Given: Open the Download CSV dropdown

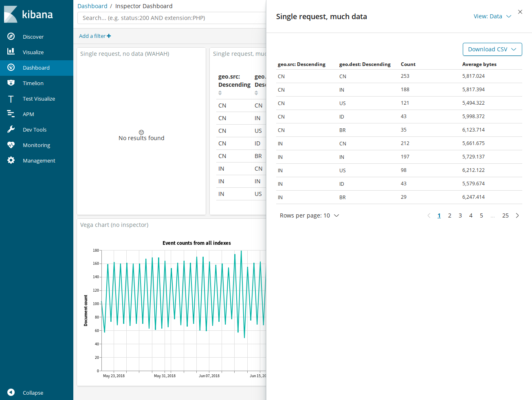Looking at the screenshot, I should (492, 49).
